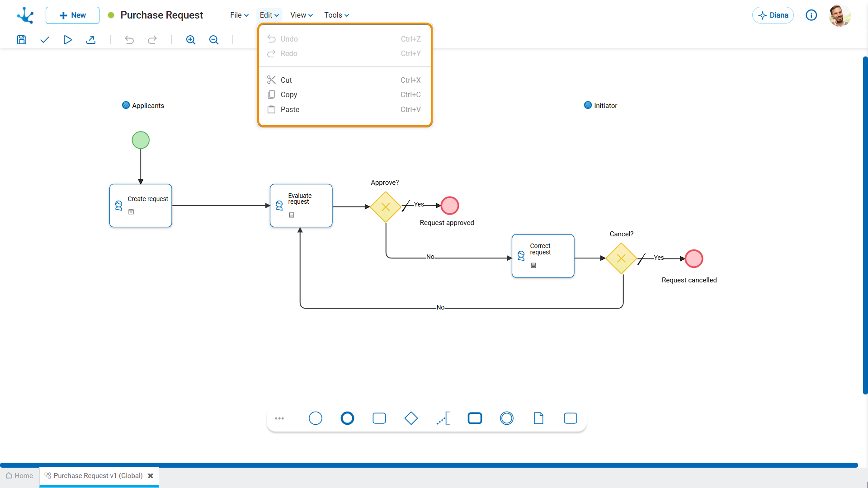Click the toolbar Undo arrow icon
The image size is (868, 488).
(129, 40)
